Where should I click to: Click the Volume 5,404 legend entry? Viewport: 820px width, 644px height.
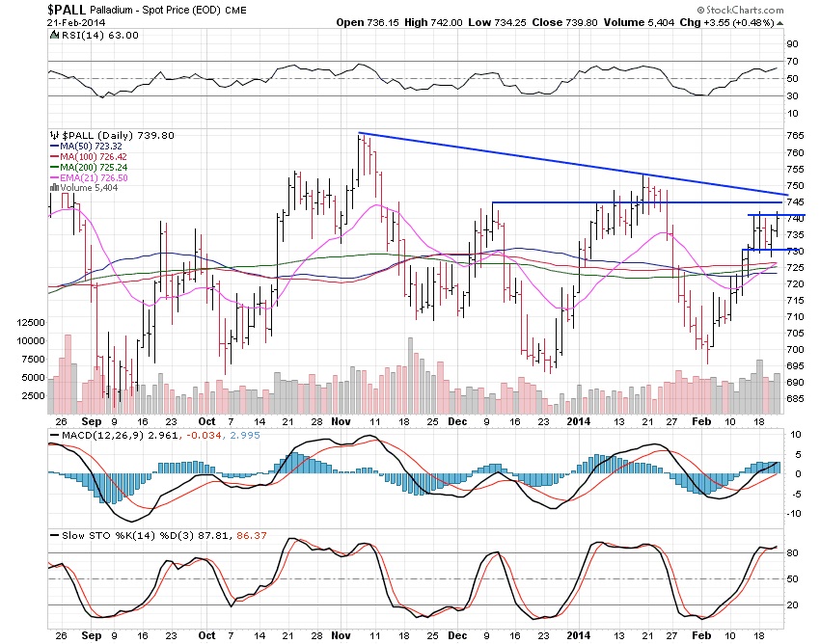(85, 189)
